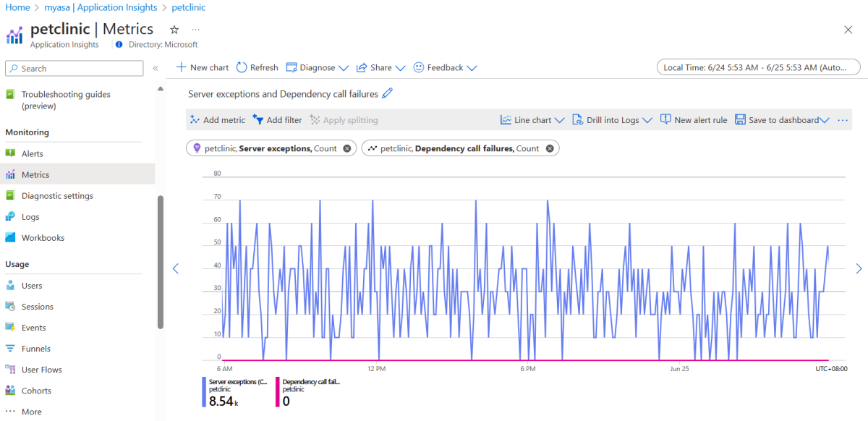The width and height of the screenshot is (868, 421).
Task: Remove the Dependency call failures metric pill
Action: pyautogui.click(x=550, y=148)
